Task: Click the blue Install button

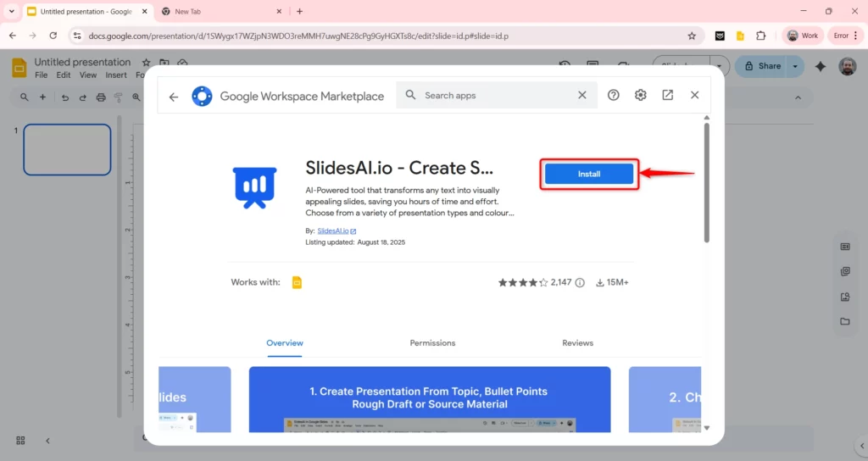Action: pos(588,174)
